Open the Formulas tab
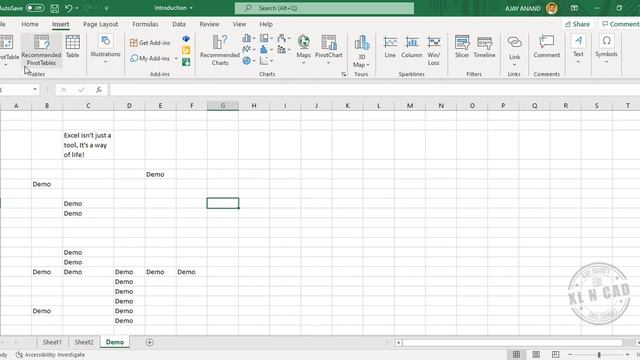Viewport: 640px width, 360px height. pyautogui.click(x=145, y=24)
